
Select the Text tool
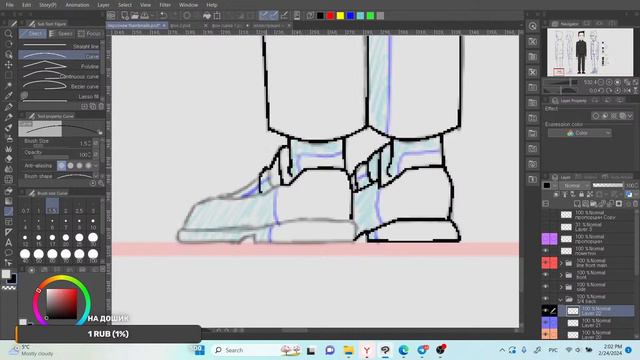tap(8, 242)
